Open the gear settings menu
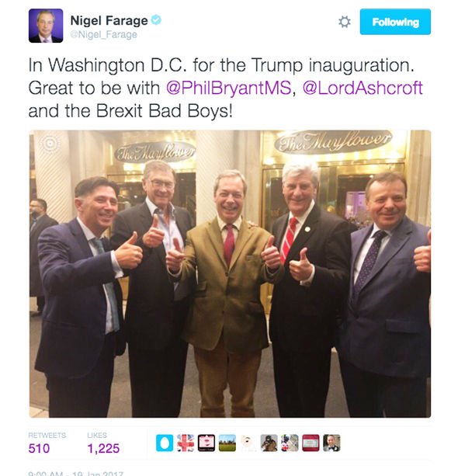Screen dimensions: 458x476 (344, 22)
